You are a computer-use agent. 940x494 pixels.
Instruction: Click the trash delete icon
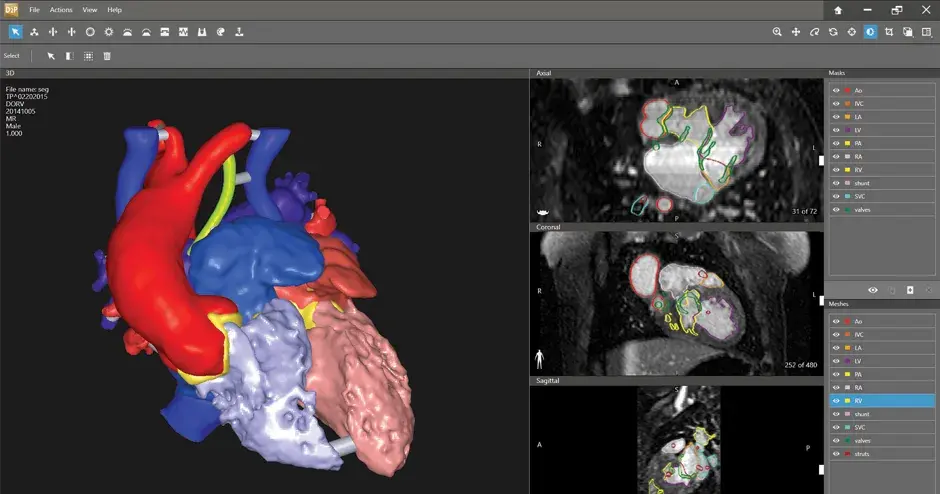107,56
